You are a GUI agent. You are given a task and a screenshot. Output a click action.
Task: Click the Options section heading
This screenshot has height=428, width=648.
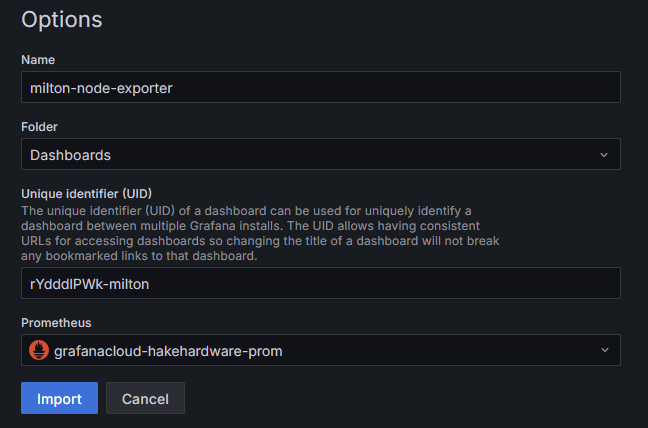62,19
